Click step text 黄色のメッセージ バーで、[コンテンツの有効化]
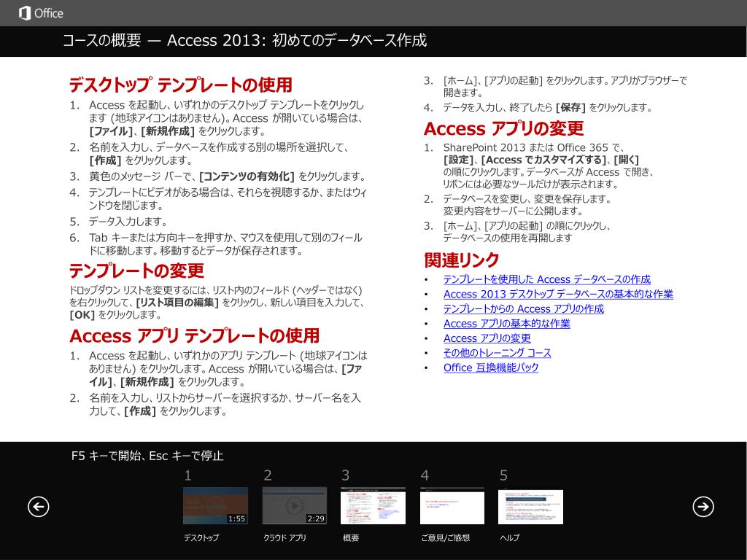747x560 pixels. click(x=228, y=176)
